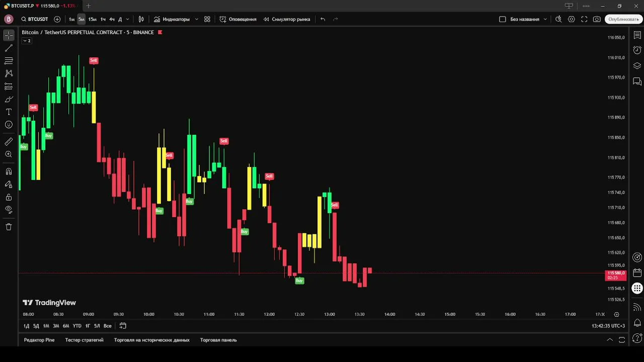Screen dimensions: 644x362
Task: Open the Fibonacci tools in the left toolbar
Action: tap(9, 61)
